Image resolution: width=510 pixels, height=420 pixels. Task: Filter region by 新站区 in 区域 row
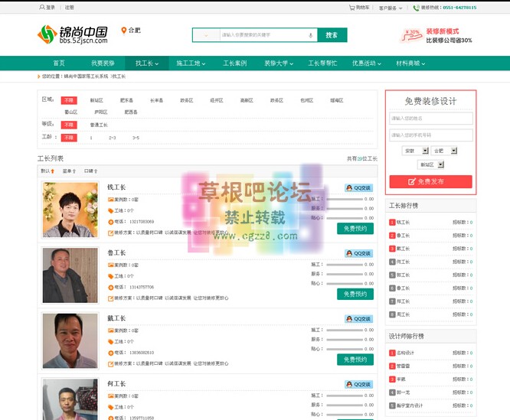pos(96,101)
